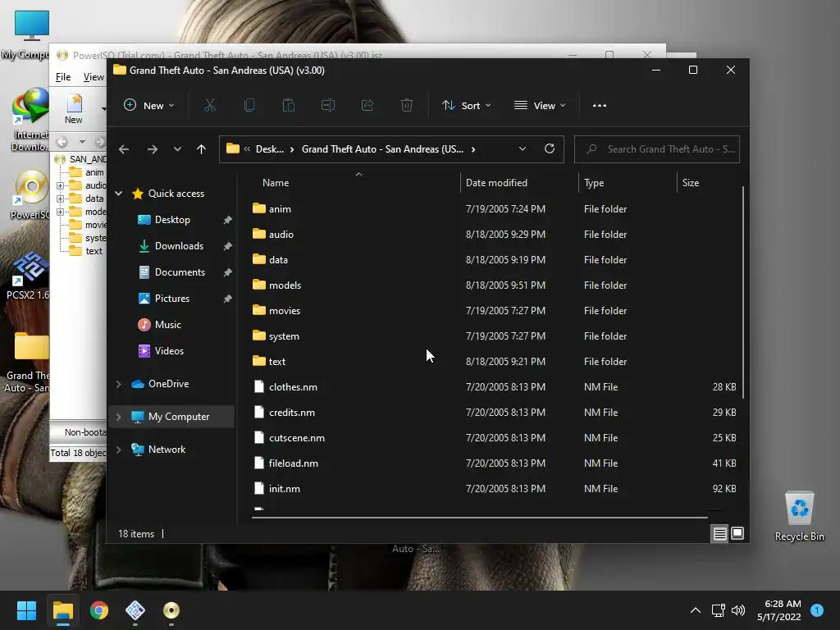
Task: Select Desktop in Quick access
Action: tap(171, 220)
